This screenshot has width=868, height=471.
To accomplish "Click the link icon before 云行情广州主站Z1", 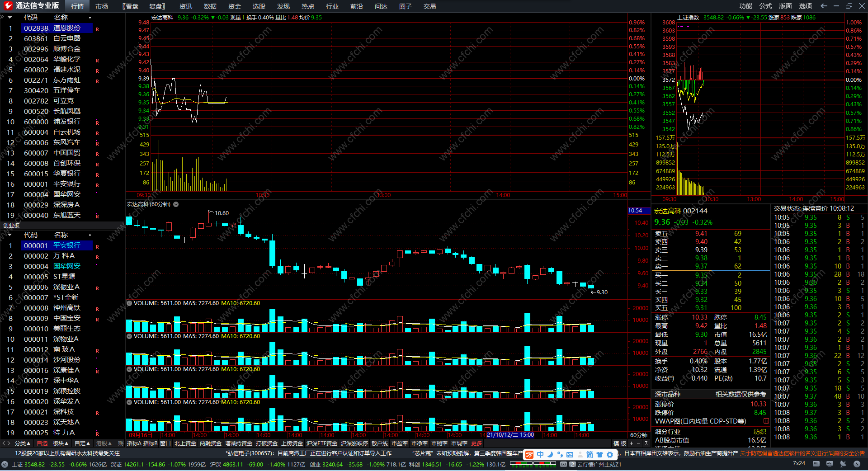I will tap(563, 464).
